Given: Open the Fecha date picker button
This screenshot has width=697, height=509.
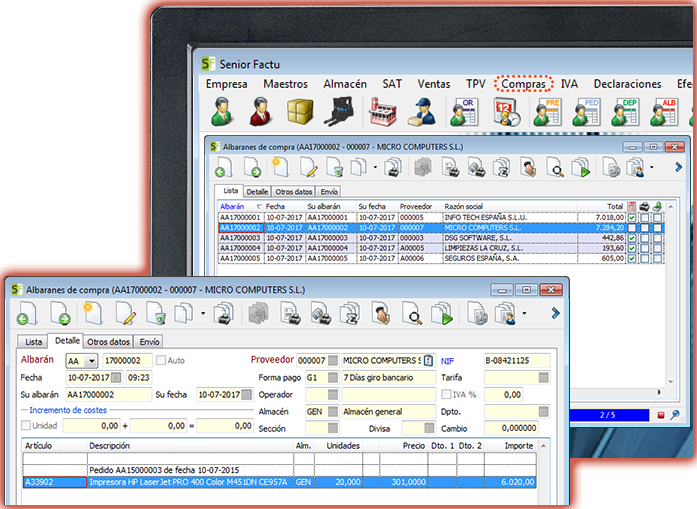Looking at the screenshot, I should tap(116, 377).
